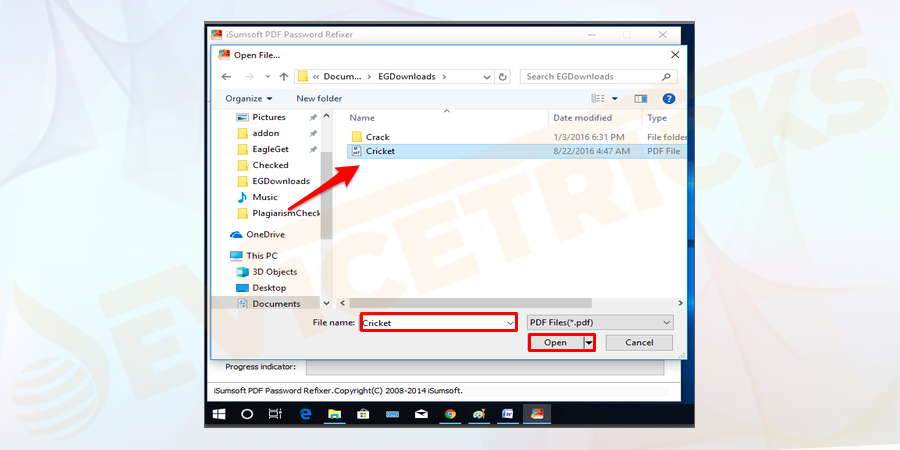900x450 pixels.
Task: Open the PDF Files(*.pdf) file type dropdown
Action: 600,323
